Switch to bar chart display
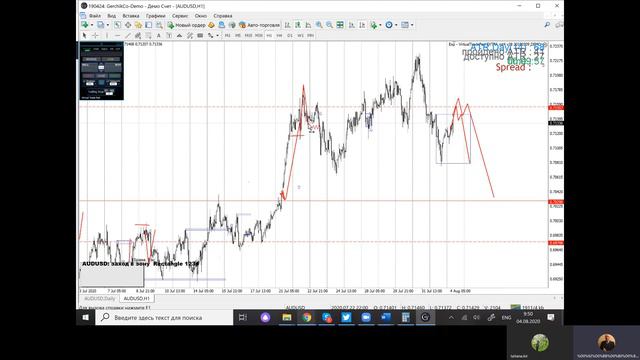The image size is (640, 360). [x=288, y=25]
